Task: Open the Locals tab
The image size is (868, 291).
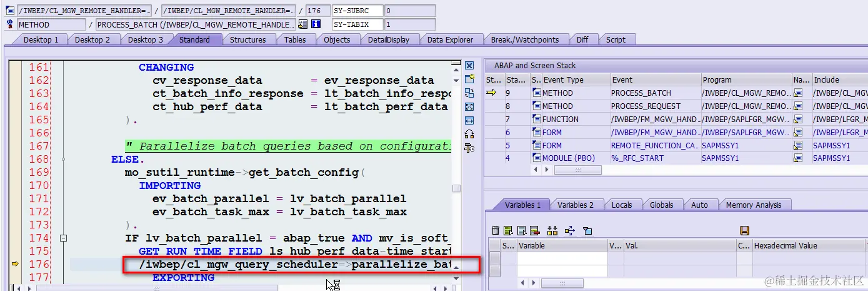Action: coord(621,205)
